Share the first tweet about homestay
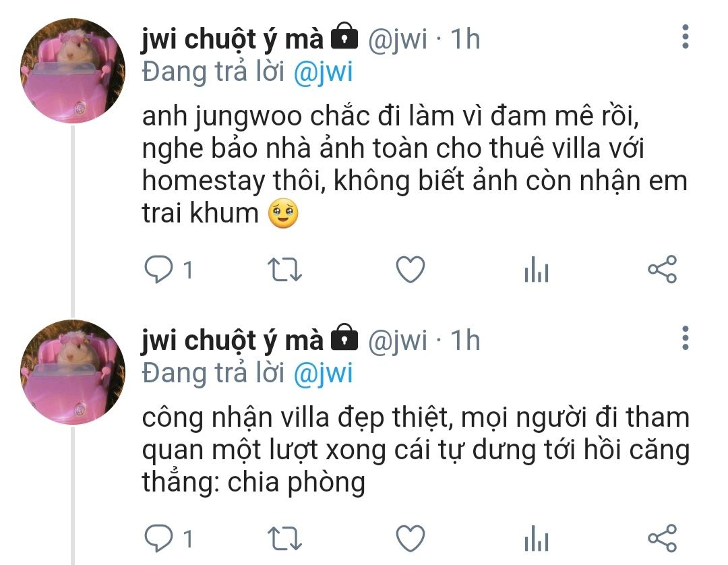 pyautogui.click(x=663, y=269)
